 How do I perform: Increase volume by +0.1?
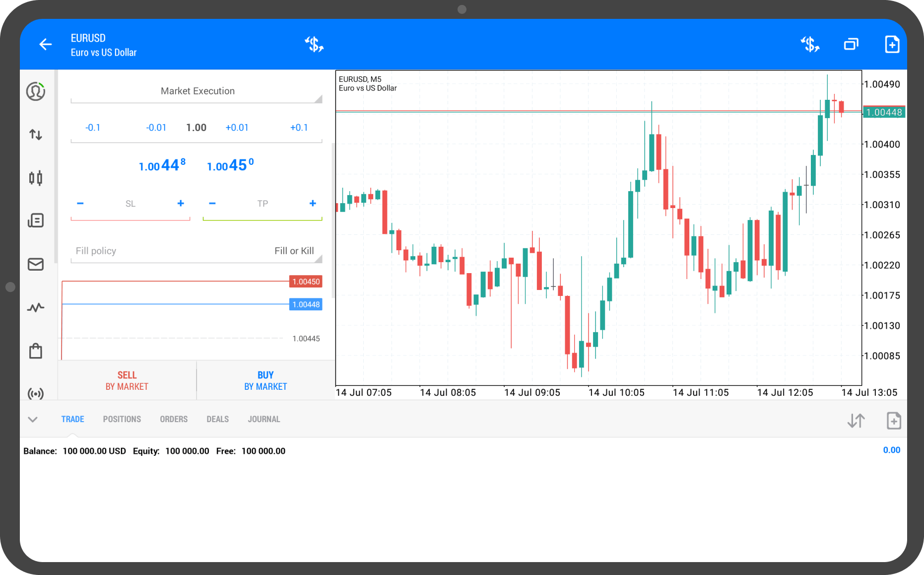click(x=299, y=128)
